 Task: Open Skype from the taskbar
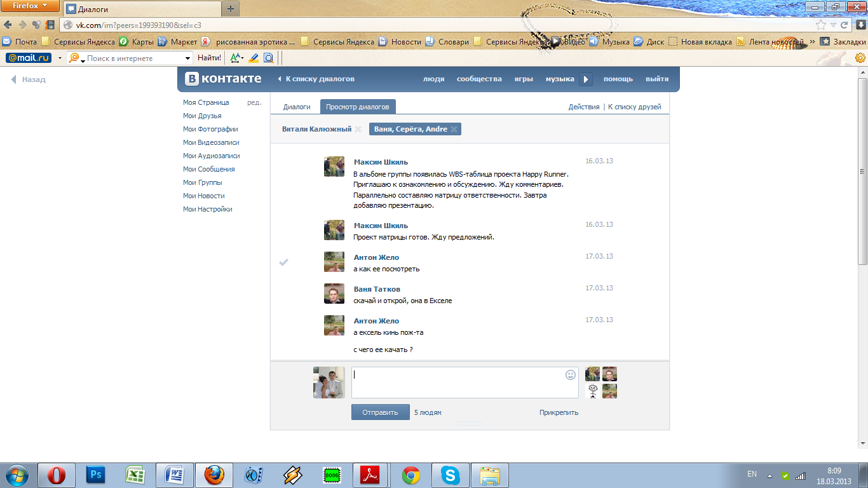coord(451,475)
